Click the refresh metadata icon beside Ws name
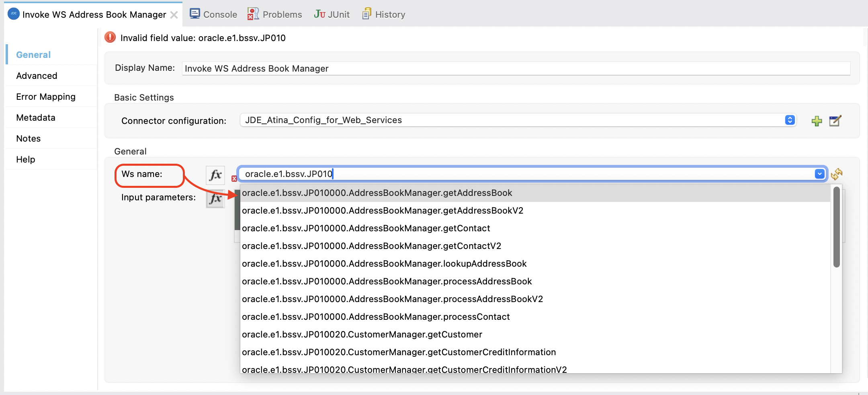Screen dimensions: 868x395 coord(837,174)
